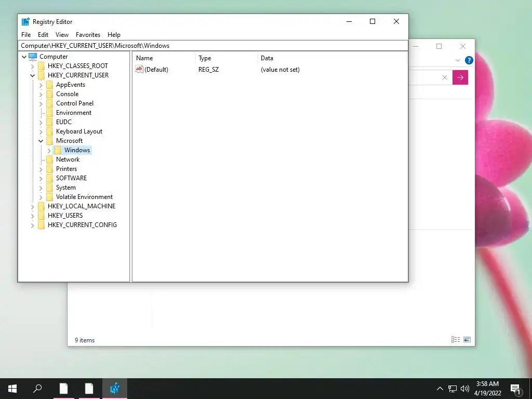Screen dimensions: 532x399
Task: Click the Console folder icon
Action: (49, 94)
